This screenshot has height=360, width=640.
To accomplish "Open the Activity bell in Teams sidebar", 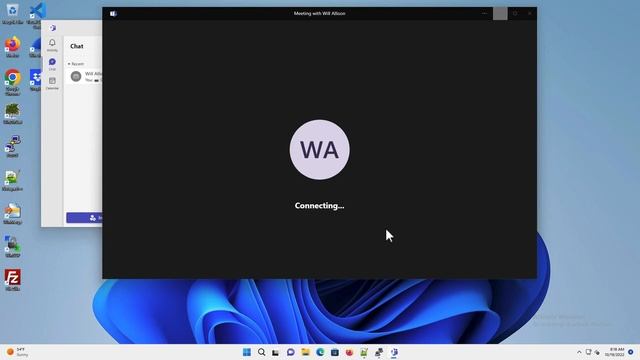I will click(52, 45).
